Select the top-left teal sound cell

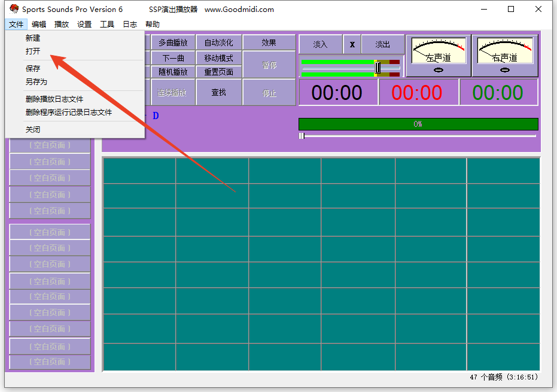click(x=139, y=171)
